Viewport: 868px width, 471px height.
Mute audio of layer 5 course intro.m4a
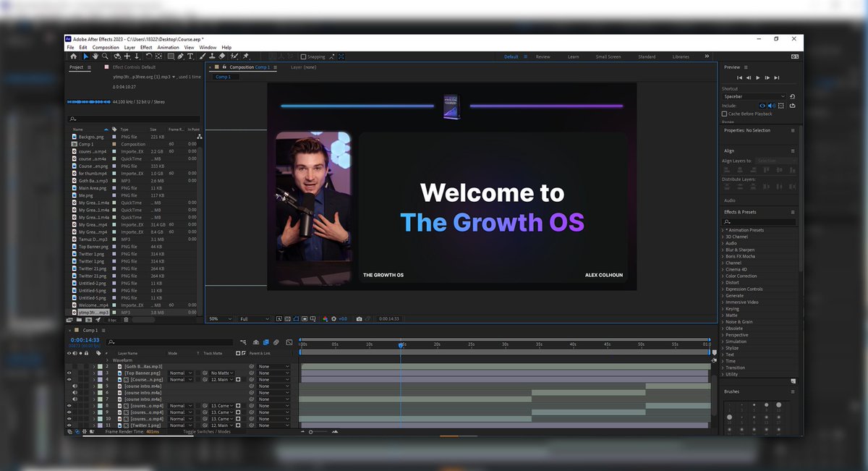tap(75, 386)
